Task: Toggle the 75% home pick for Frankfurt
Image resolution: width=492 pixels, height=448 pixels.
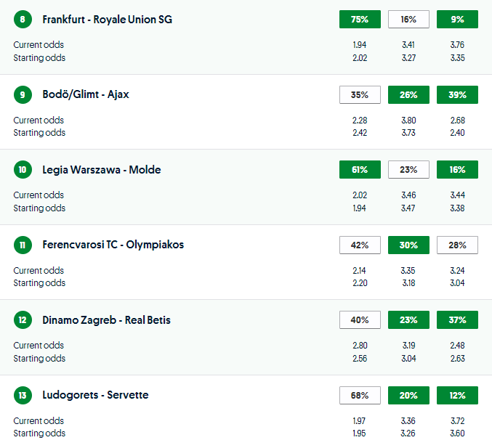Action: 360,20
